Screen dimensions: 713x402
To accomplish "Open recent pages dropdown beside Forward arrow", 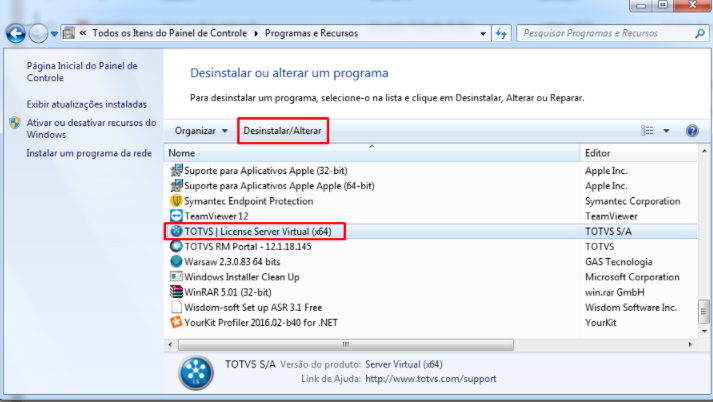I will tap(54, 34).
